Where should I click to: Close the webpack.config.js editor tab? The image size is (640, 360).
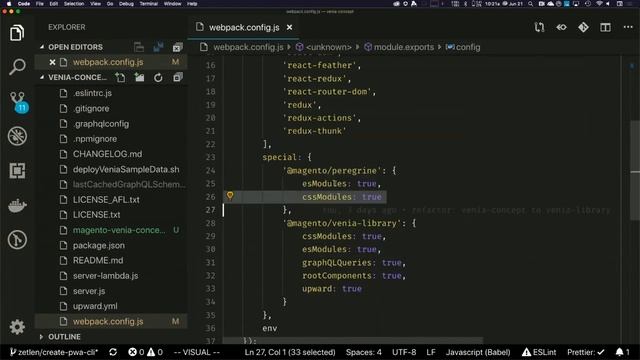tap(289, 27)
